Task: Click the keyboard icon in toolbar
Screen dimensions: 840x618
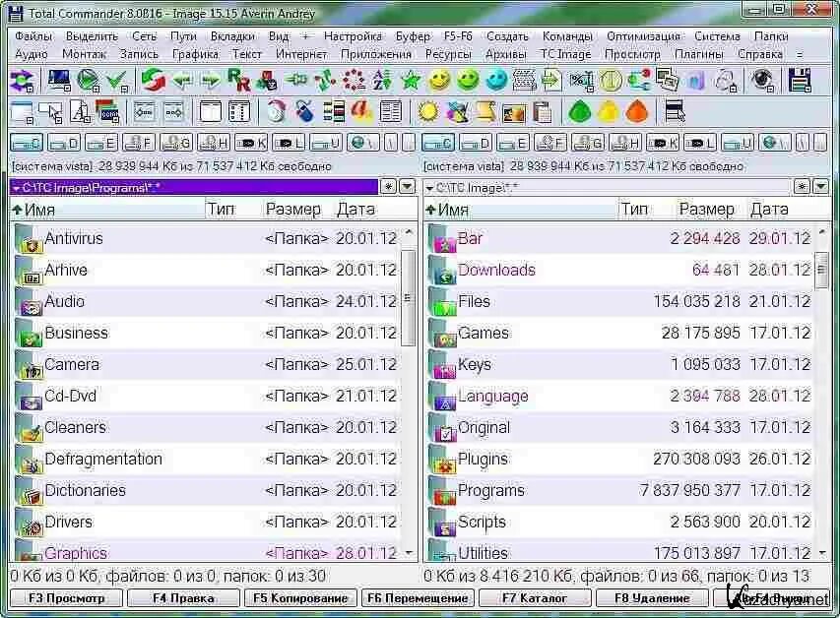Action: coord(525,81)
